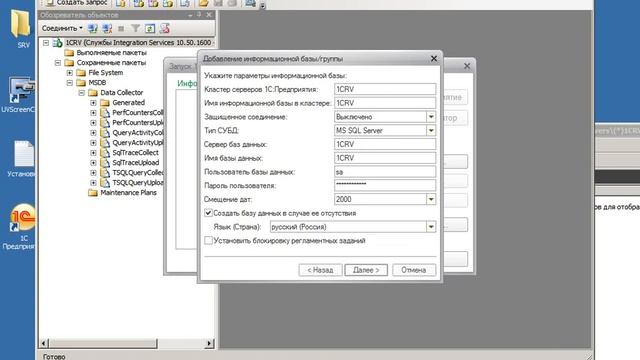Select the QueryActivityUpl tree row
The image size is (640, 360).
138,143
